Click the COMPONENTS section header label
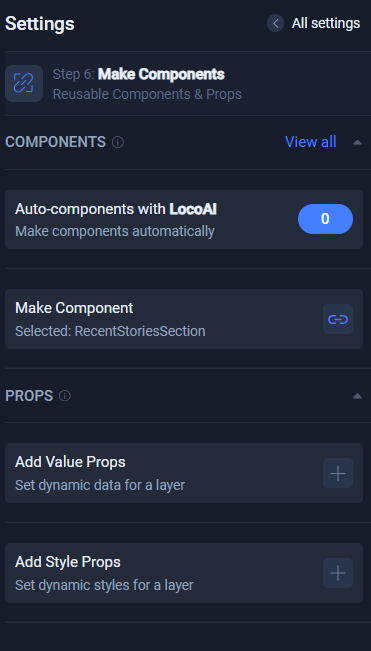Image resolution: width=371 pixels, height=651 pixels. [56, 142]
